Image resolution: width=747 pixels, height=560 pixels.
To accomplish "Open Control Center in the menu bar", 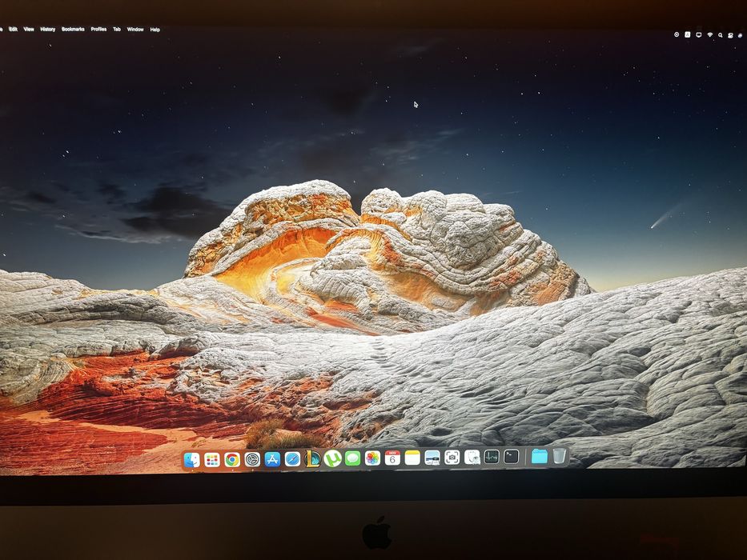I will [x=730, y=36].
